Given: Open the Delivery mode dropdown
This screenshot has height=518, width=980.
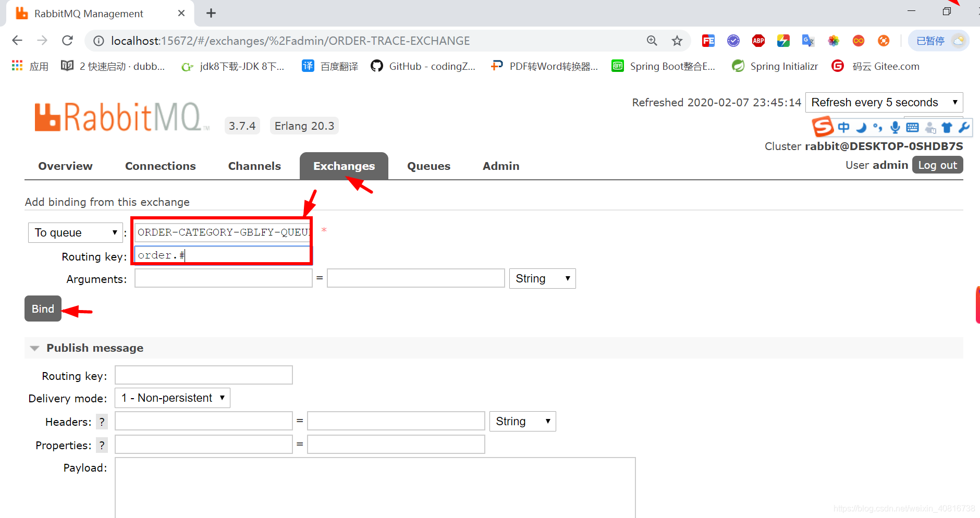Looking at the screenshot, I should (x=173, y=398).
